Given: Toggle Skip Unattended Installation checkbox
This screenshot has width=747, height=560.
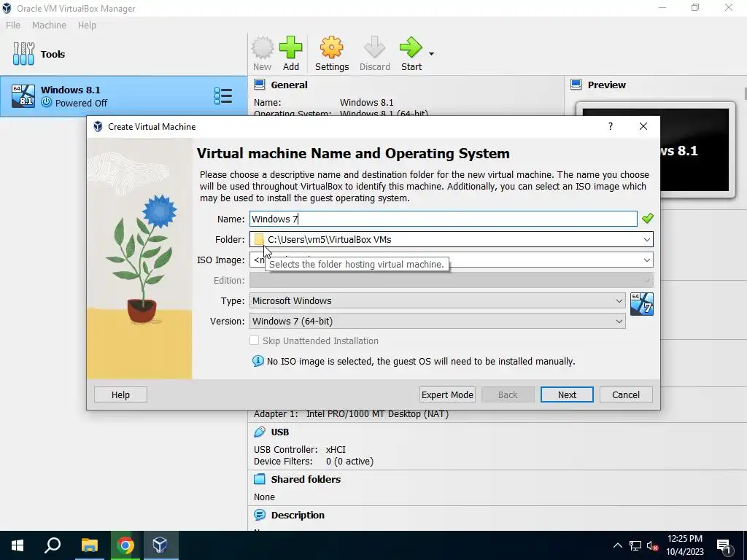Looking at the screenshot, I should (x=255, y=341).
